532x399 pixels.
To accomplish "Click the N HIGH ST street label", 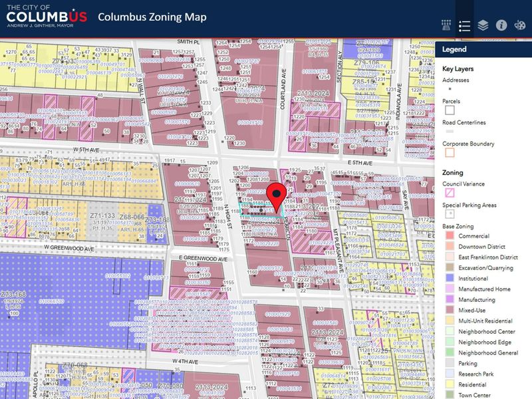I will (227, 217).
